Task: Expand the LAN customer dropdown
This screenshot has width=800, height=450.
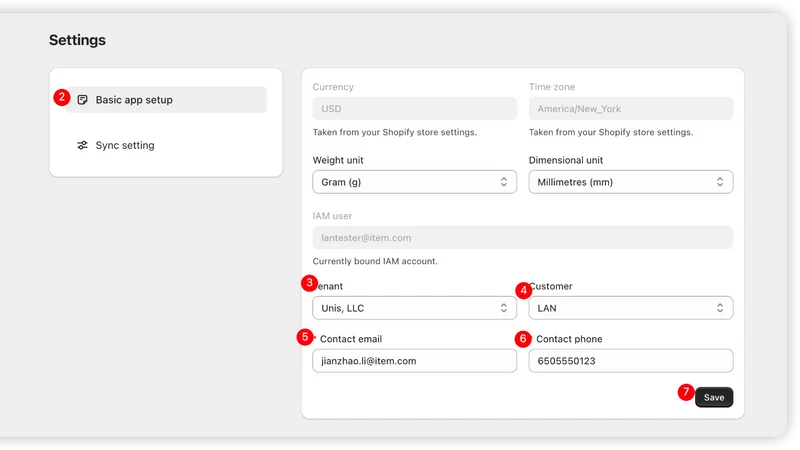Action: (631, 308)
